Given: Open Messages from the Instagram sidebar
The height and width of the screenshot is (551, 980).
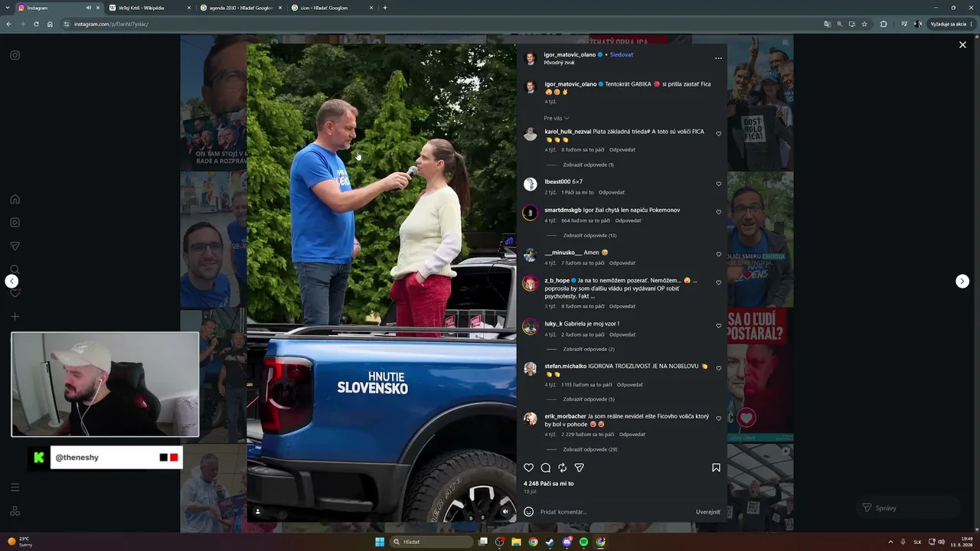Looking at the screenshot, I should (15, 246).
